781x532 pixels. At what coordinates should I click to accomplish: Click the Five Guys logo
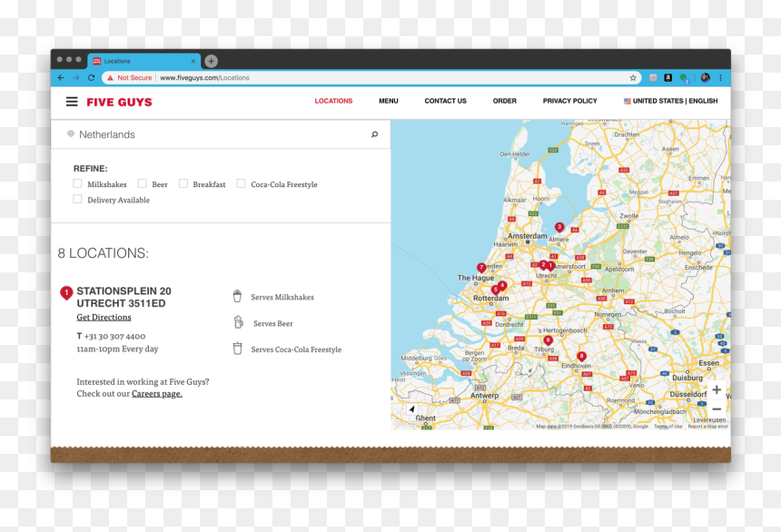(x=120, y=102)
